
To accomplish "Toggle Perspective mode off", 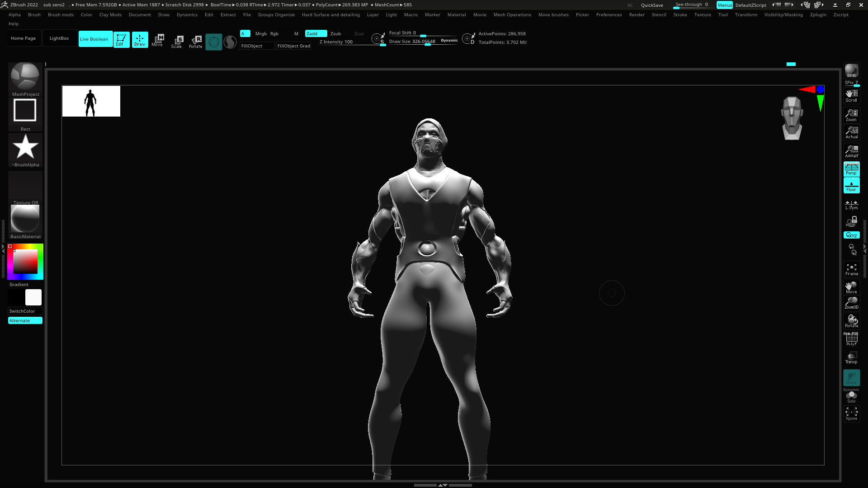I will [x=851, y=169].
